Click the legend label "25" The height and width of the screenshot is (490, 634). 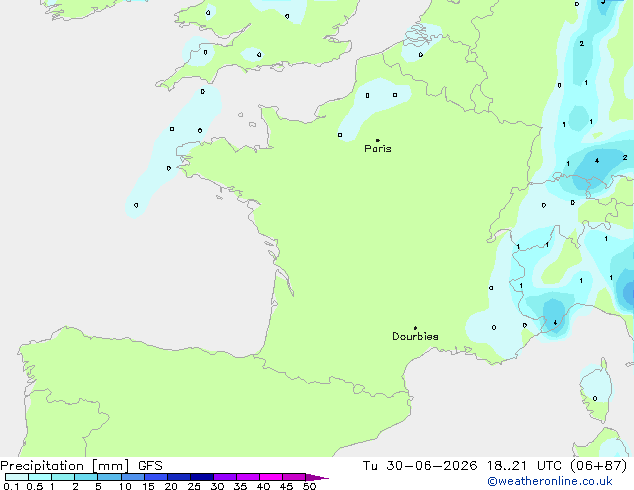pos(194,486)
